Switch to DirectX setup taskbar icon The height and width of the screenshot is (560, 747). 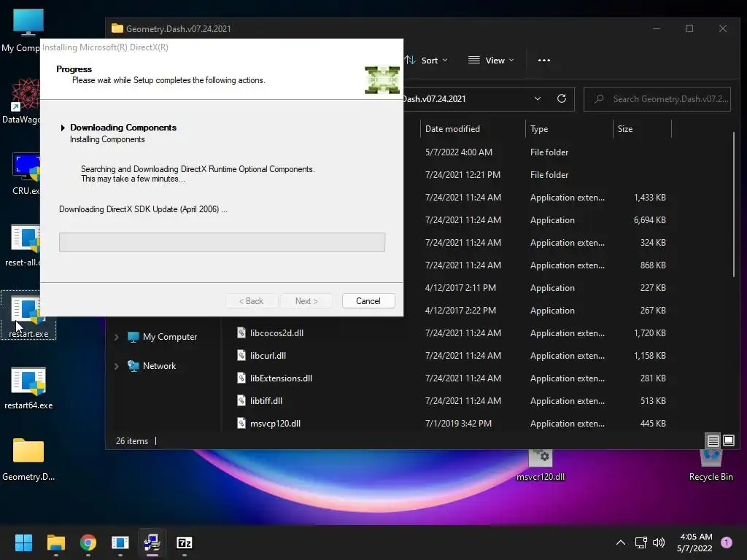point(152,542)
